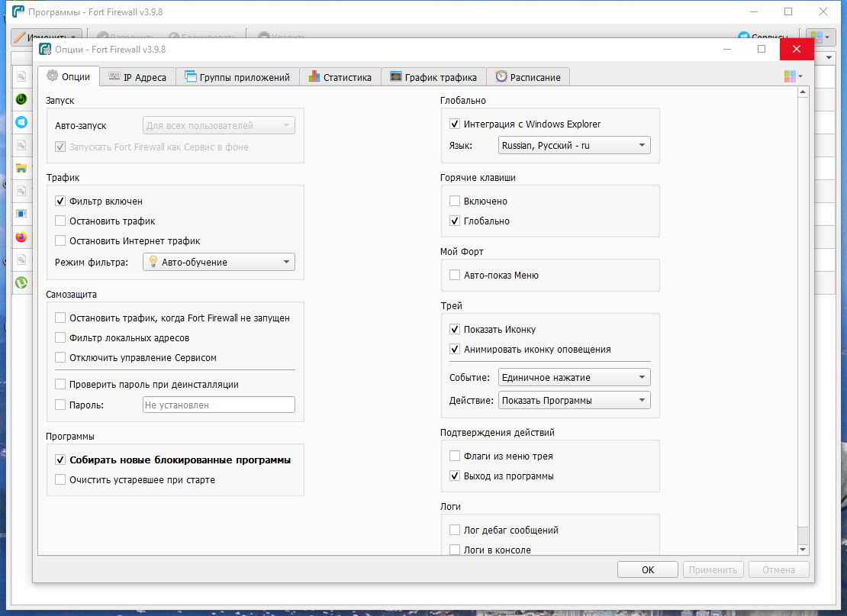847x616 pixels.
Task: Click the Services Windows icon in Programs toolbar
Action: point(744,37)
